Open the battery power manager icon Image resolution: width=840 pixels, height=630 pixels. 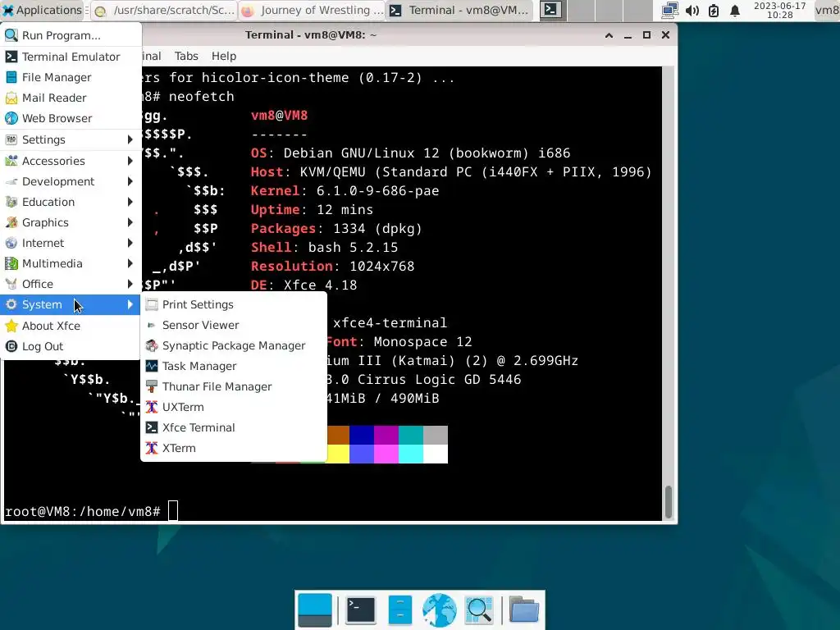[713, 10]
